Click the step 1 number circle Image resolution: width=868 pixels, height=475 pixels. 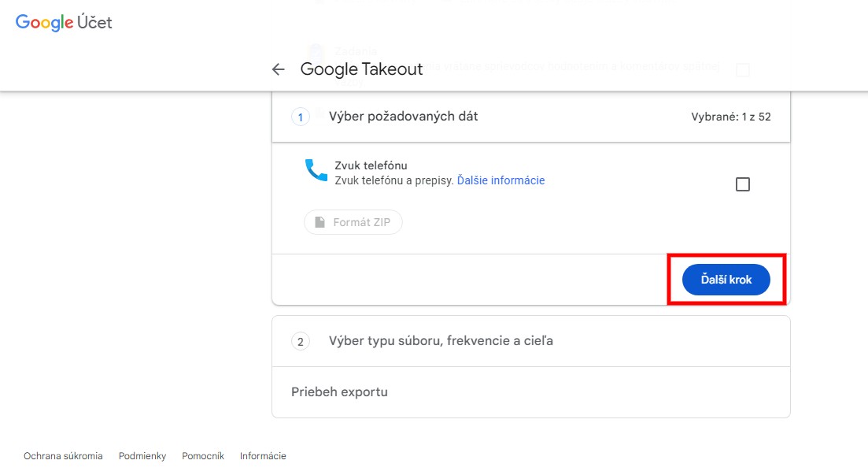pyautogui.click(x=301, y=117)
